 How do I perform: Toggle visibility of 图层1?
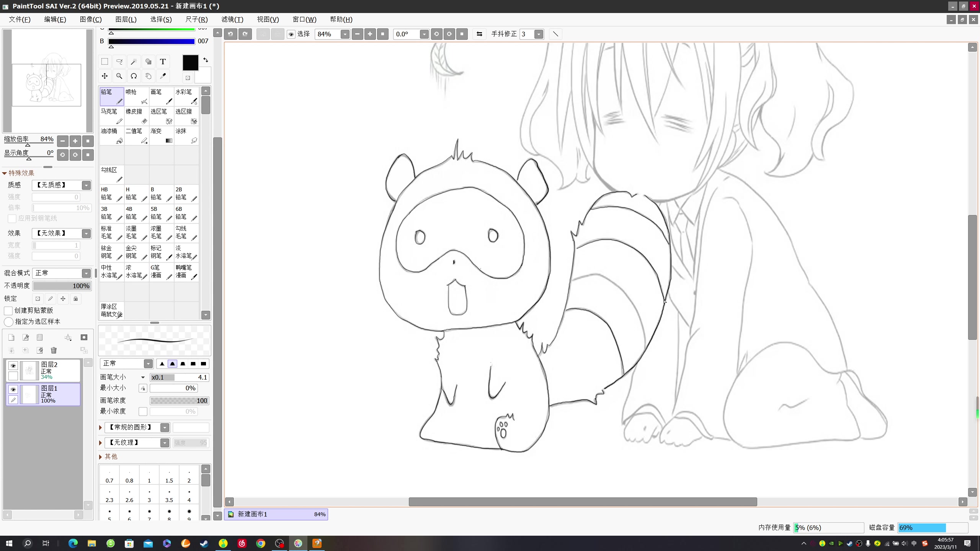point(13,390)
